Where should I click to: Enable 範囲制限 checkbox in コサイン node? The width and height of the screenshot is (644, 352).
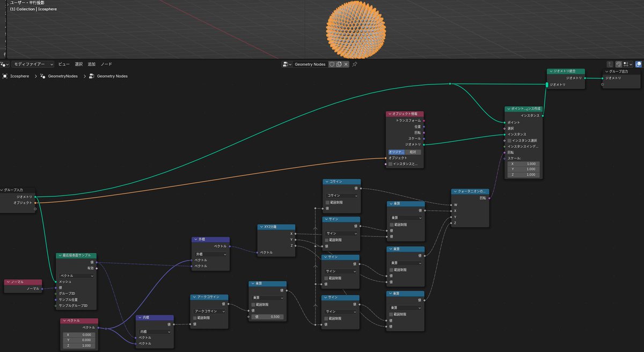click(327, 202)
